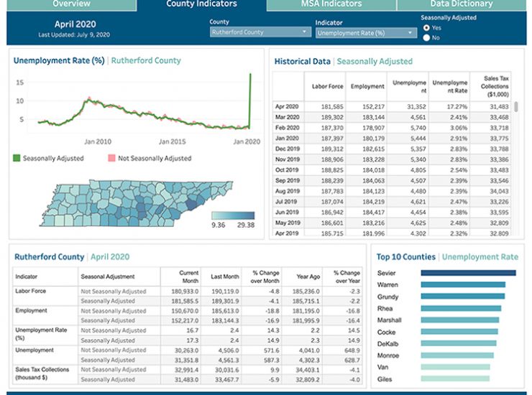The height and width of the screenshot is (395, 532).
Task: Click the map color scale legend bar
Action: pos(233,215)
